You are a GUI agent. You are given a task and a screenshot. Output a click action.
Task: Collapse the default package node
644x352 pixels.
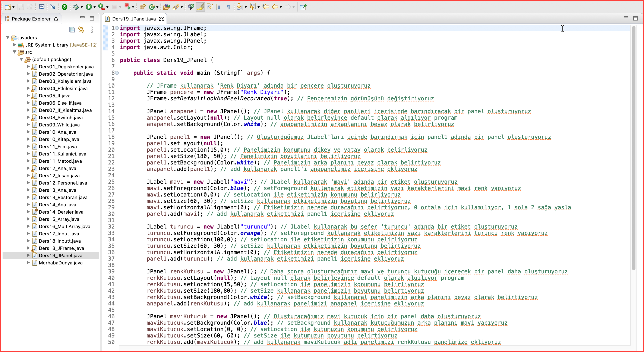(22, 59)
